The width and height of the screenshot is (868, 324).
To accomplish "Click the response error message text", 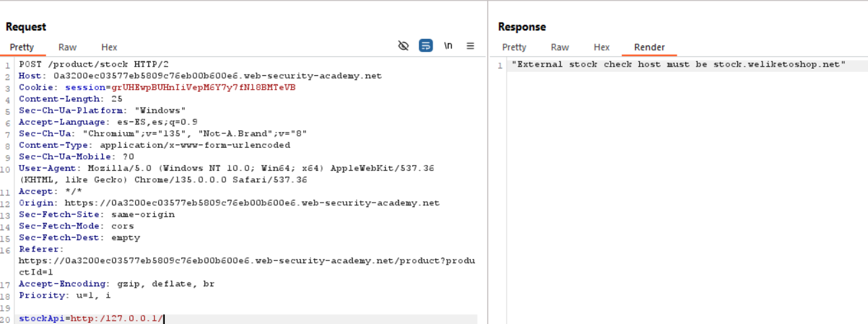I will [x=678, y=64].
